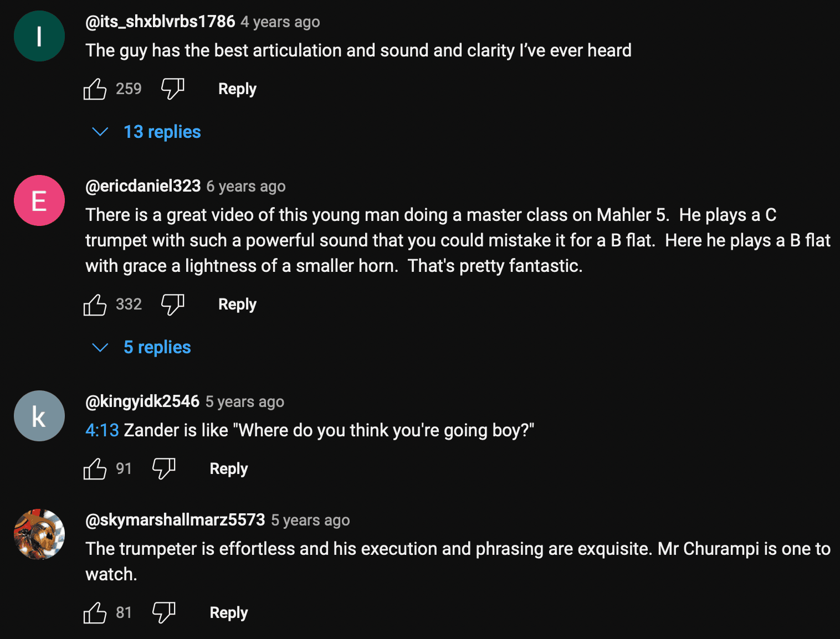Screen dimensions: 840x639
Task: Open @ericdaniel323's channel via username
Action: click(x=143, y=186)
